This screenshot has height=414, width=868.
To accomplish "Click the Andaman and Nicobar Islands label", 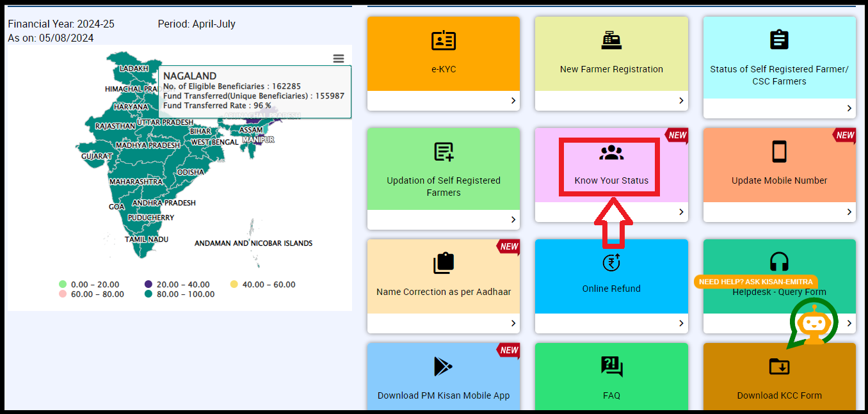I will click(253, 243).
